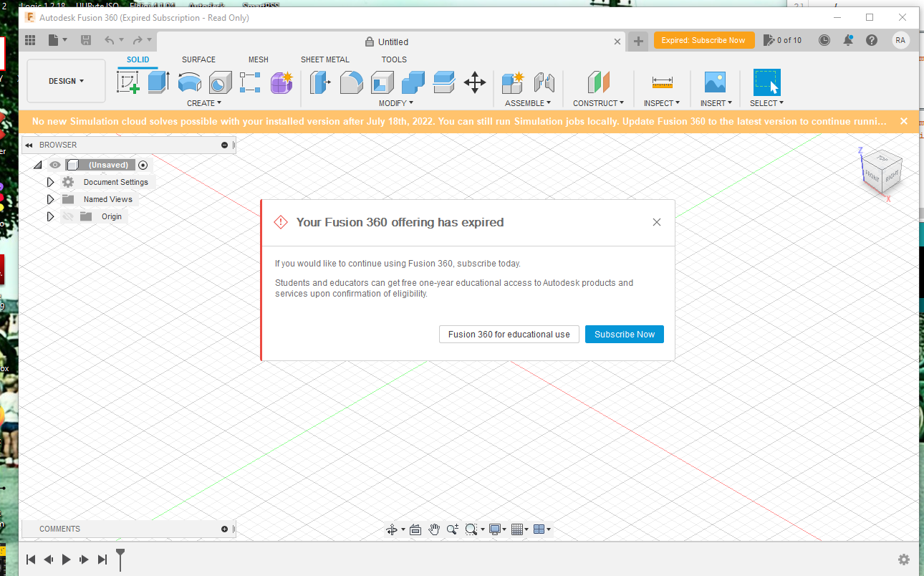The image size is (924, 576).
Task: Click the timeline position marker
Action: (121, 558)
